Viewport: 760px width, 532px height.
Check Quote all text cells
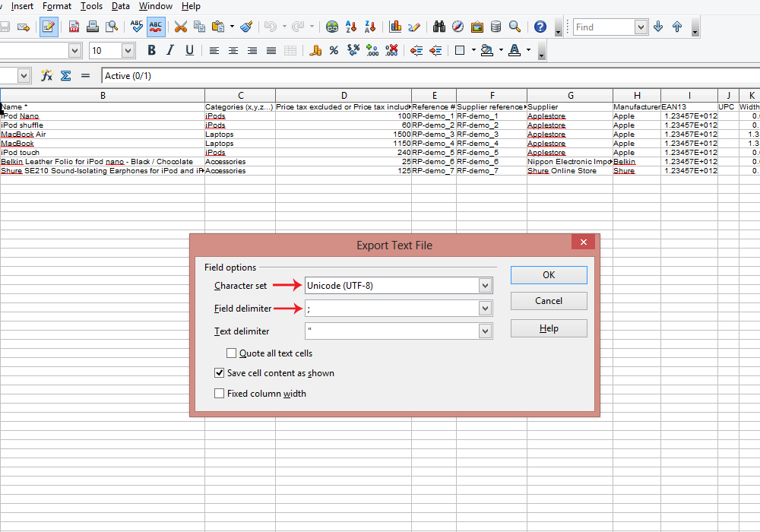pyautogui.click(x=231, y=353)
